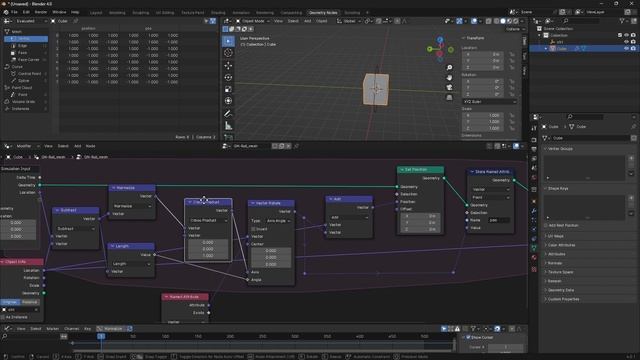Select the Select Box tool in viewport toolbar
Screen dimensions: 640x360
[228, 41]
